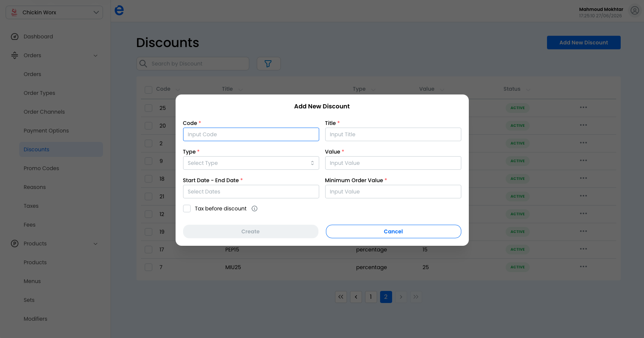Sort by Status column chevron
Screen dimensions: 644x338
(528, 90)
